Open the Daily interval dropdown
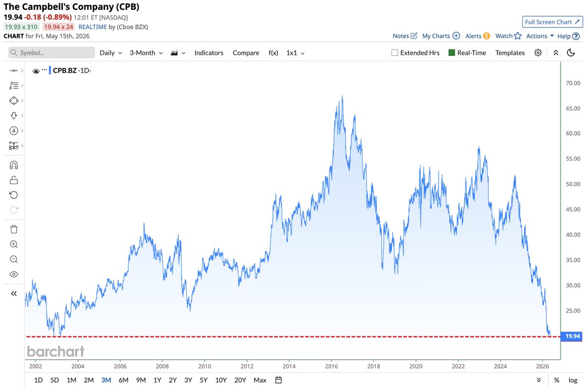 111,52
